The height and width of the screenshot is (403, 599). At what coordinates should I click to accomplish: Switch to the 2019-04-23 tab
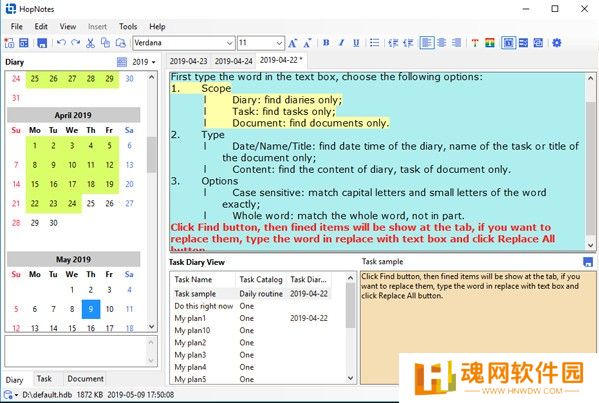click(188, 61)
